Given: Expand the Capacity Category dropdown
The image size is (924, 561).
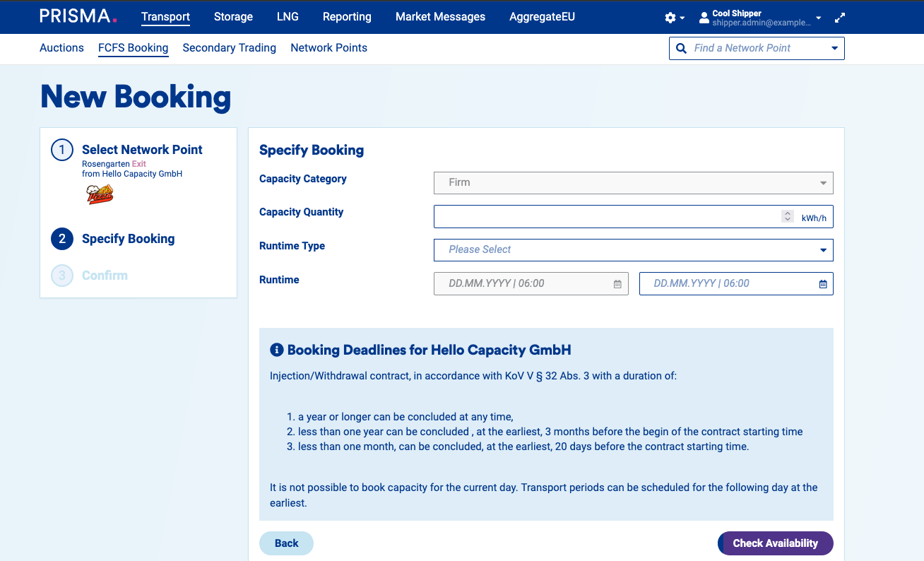Looking at the screenshot, I should (x=634, y=182).
